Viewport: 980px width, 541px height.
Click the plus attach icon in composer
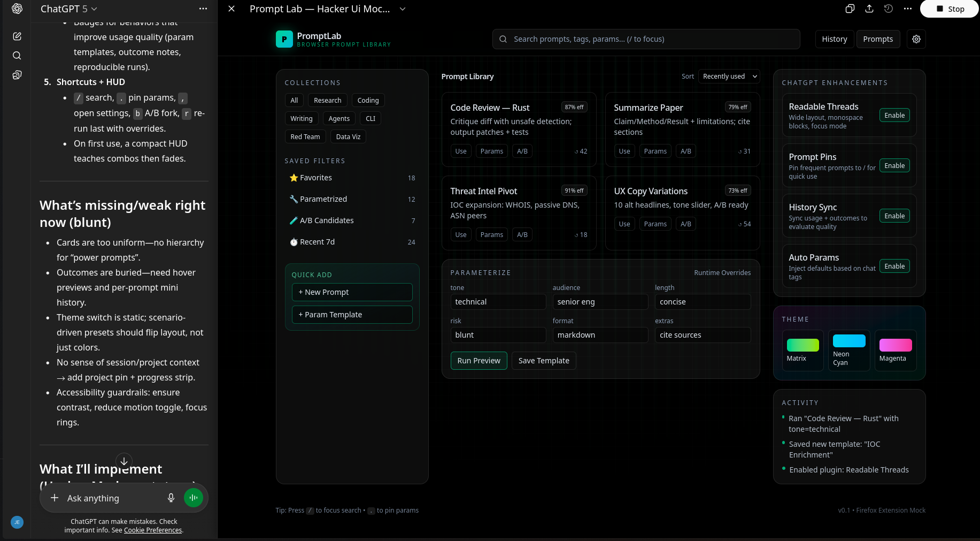click(55, 498)
